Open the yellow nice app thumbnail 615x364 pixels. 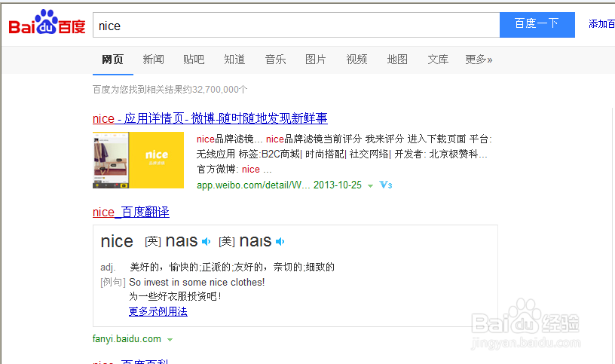(x=138, y=160)
